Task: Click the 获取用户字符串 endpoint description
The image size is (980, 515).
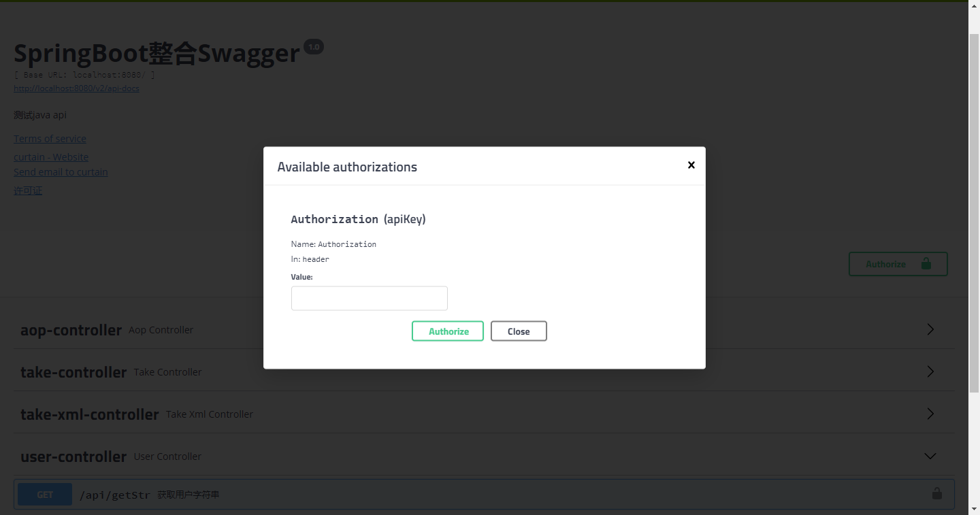Action: 189,495
